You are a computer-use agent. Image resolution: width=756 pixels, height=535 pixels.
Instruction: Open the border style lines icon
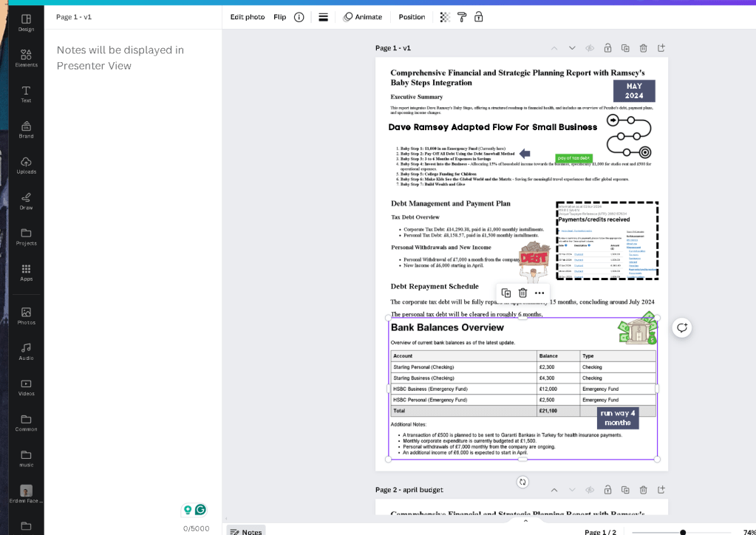coord(323,17)
